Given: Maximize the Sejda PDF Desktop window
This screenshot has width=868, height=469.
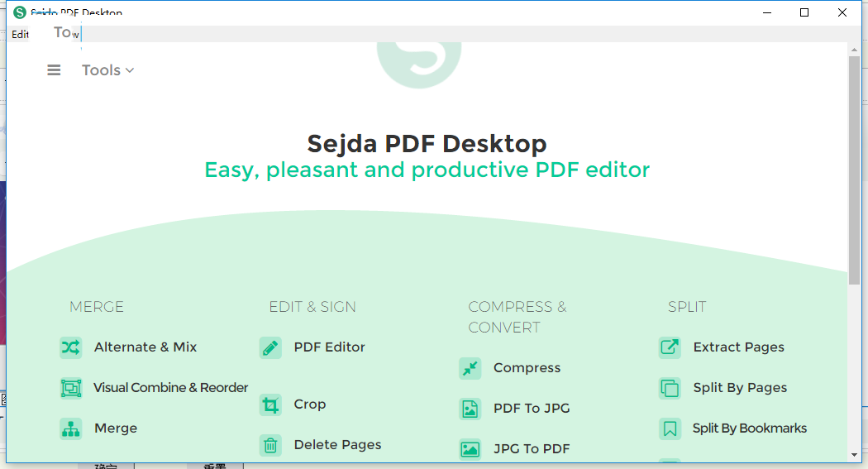Looking at the screenshot, I should pos(804,12).
